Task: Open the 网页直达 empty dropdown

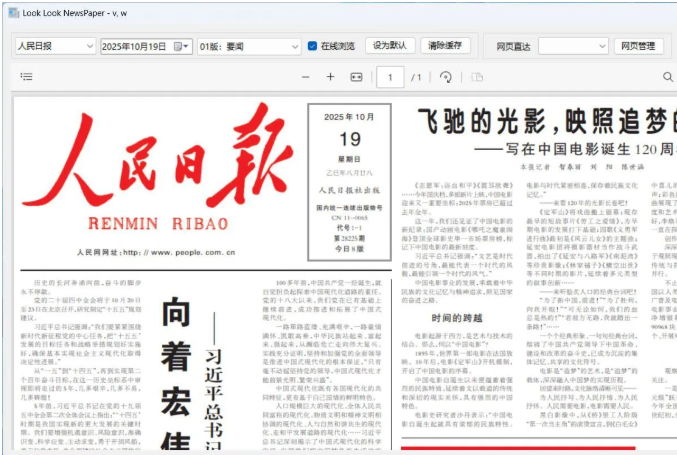Action: click(x=573, y=46)
